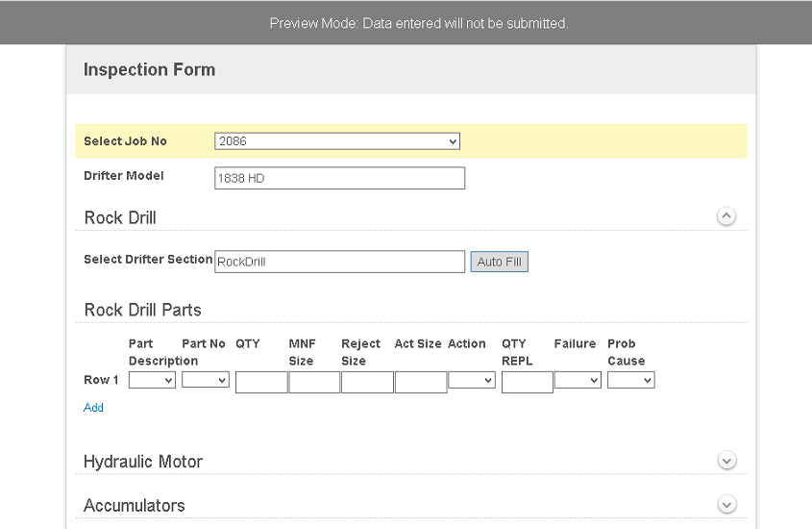
Task: Click the Reject Size input field
Action: [367, 383]
